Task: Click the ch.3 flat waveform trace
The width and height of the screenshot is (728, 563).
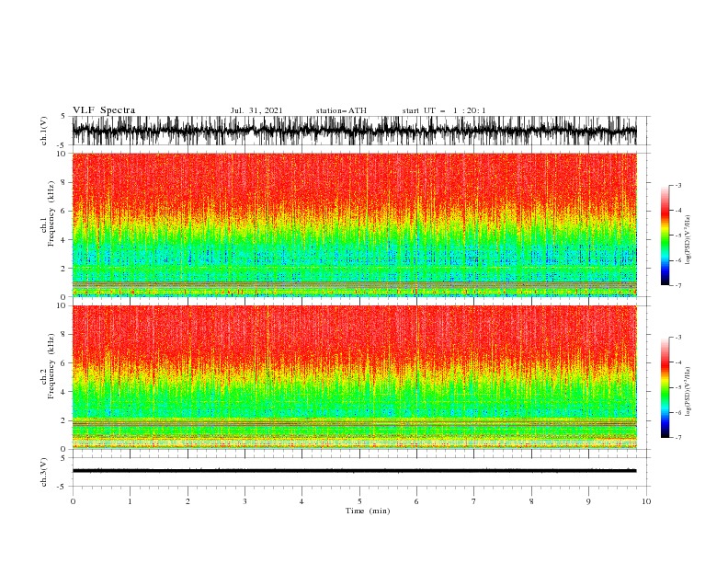Action: [354, 471]
